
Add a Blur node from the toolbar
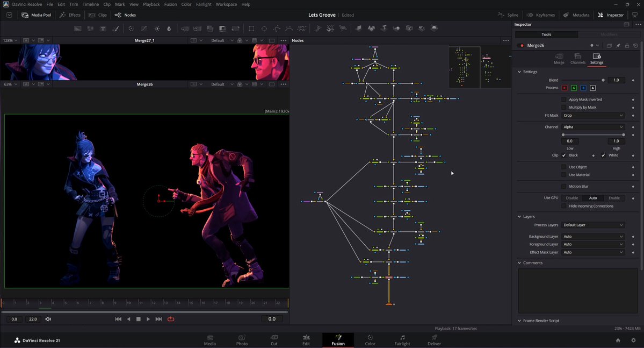coord(169,29)
